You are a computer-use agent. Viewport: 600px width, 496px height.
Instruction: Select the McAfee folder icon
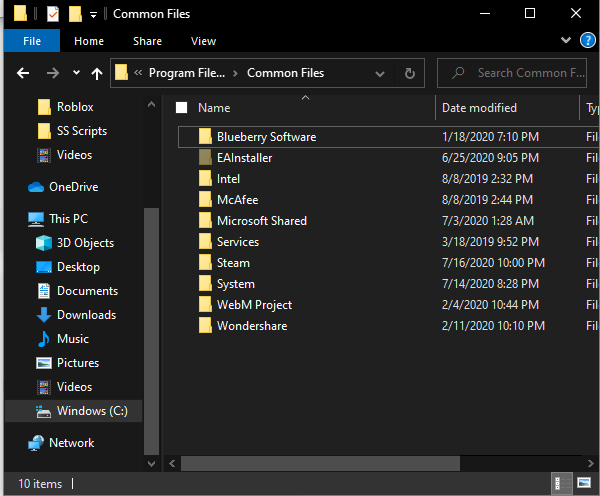(205, 199)
